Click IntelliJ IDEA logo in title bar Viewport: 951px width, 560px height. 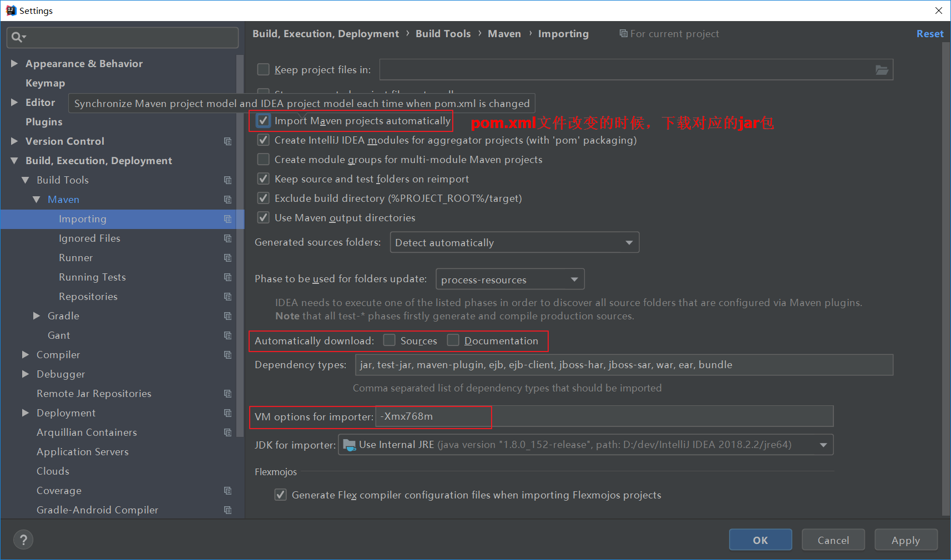tap(11, 11)
